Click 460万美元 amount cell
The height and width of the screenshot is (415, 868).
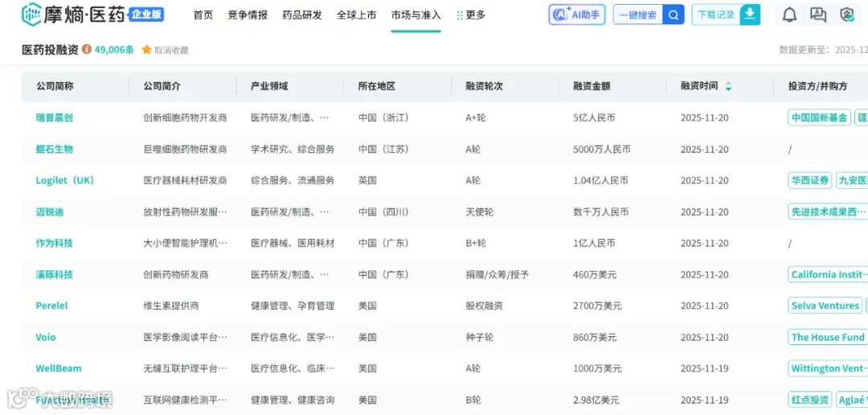[x=595, y=274]
